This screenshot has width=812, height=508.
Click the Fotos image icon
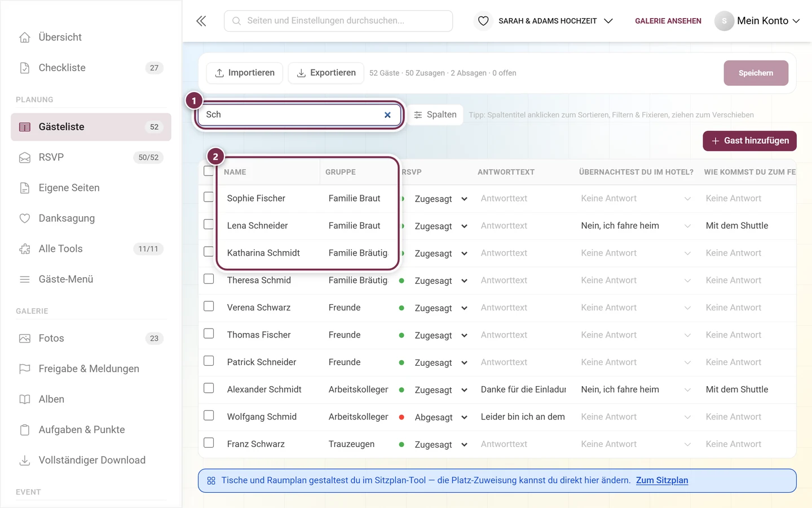point(25,339)
